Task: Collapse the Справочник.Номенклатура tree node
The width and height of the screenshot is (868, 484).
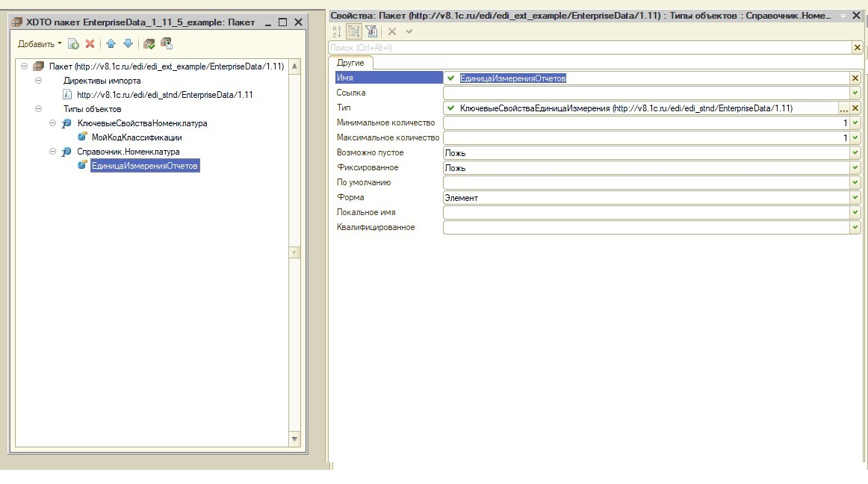Action: (53, 152)
